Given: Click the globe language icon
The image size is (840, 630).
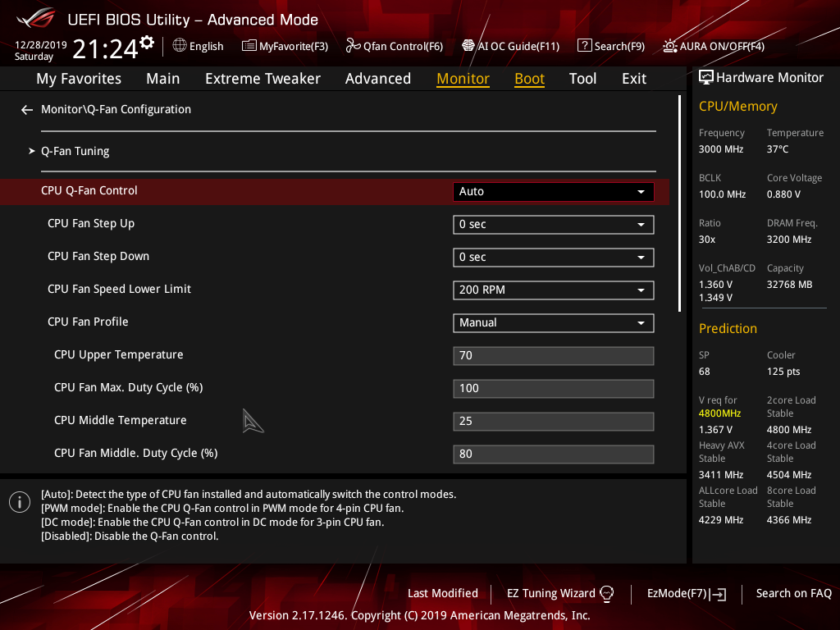Looking at the screenshot, I should pos(180,46).
